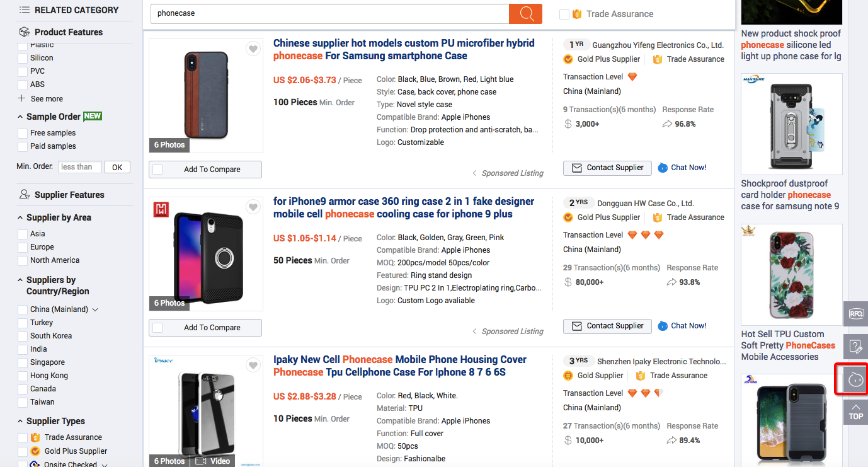Favorite the iPhone9 armor case heart
Image resolution: width=868 pixels, height=467 pixels.
click(253, 207)
